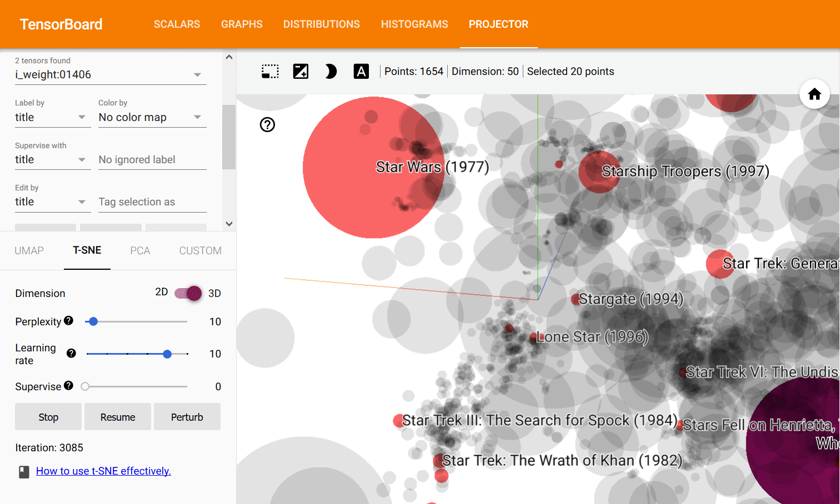Screen dimensions: 840x504
Task: Activate the bounding box selection tool
Action: (x=270, y=72)
